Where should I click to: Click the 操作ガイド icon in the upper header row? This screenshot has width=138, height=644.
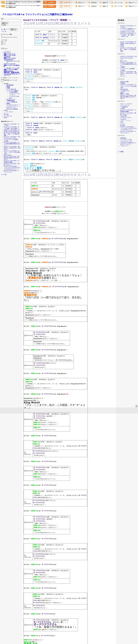[x=76, y=2]
